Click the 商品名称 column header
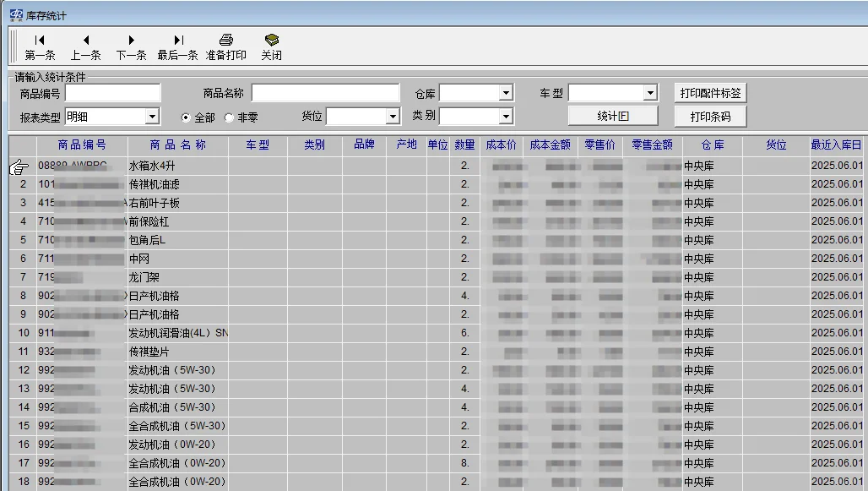Viewport: 868px width, 491px height. pyautogui.click(x=177, y=145)
